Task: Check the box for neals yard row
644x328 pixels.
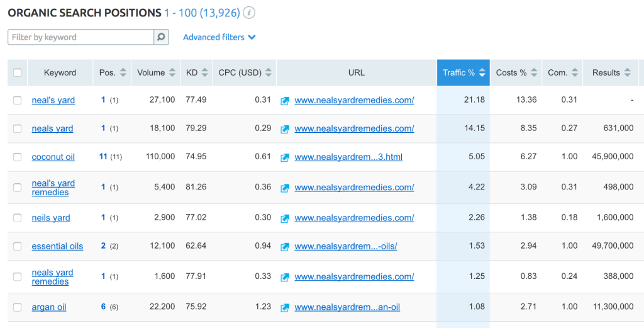Action: [x=17, y=128]
